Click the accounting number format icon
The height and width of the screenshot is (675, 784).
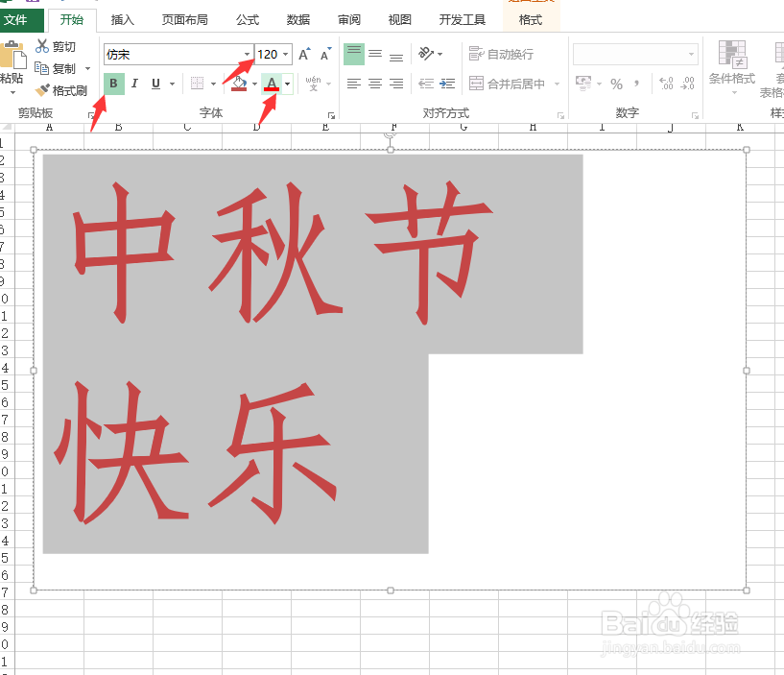click(x=583, y=84)
